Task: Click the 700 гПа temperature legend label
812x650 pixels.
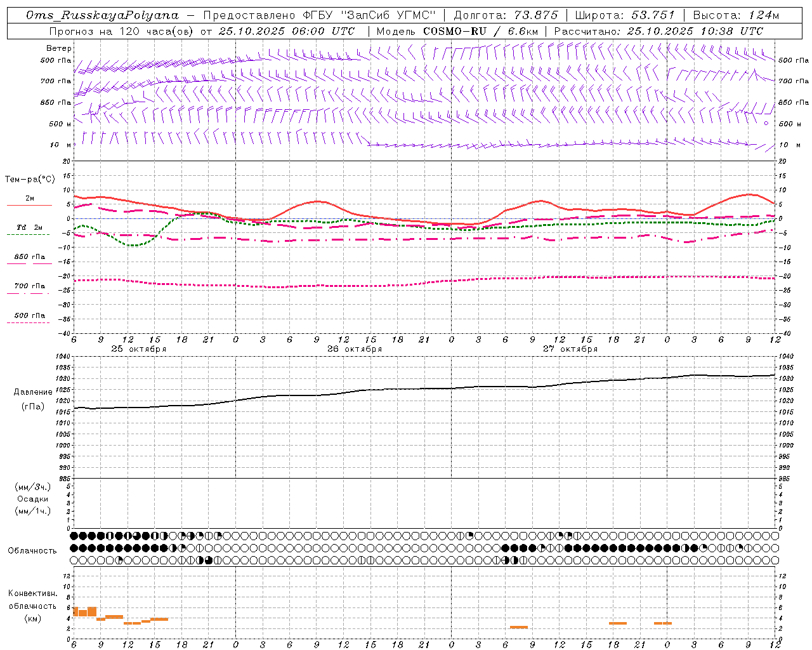Action: (30, 286)
